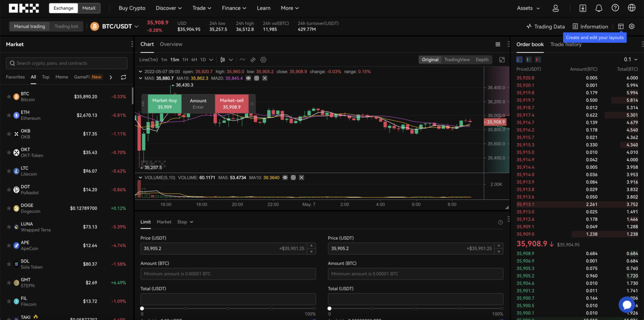Click the chart grid layout icon
The image size is (644, 320).
point(498,44)
